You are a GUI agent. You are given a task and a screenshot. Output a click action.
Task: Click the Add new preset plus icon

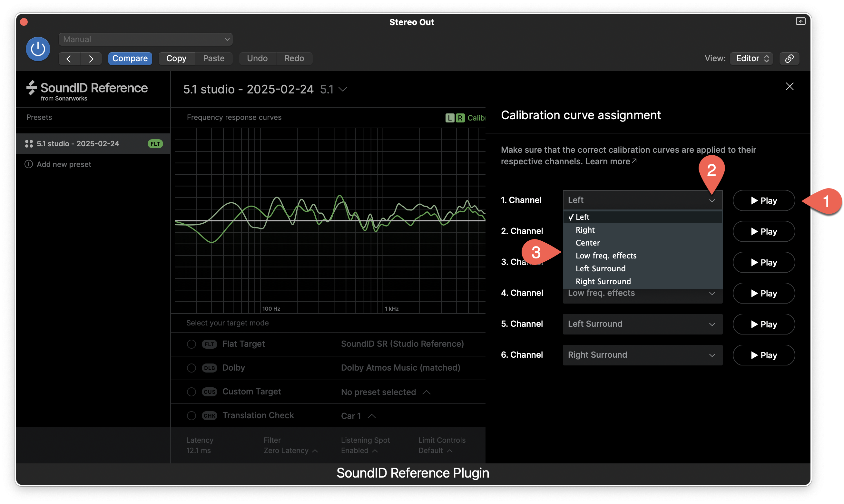(x=29, y=164)
